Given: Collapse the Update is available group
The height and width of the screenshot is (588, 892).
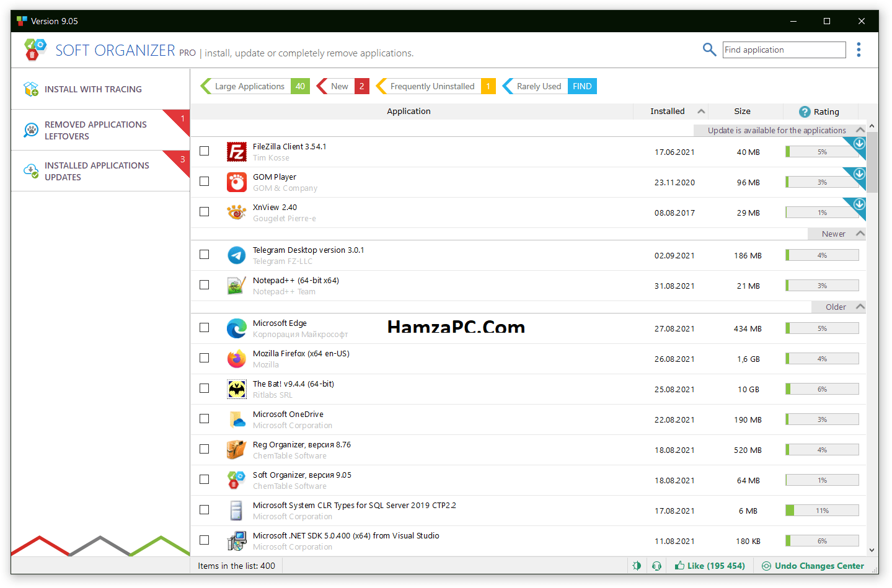Looking at the screenshot, I should [860, 130].
